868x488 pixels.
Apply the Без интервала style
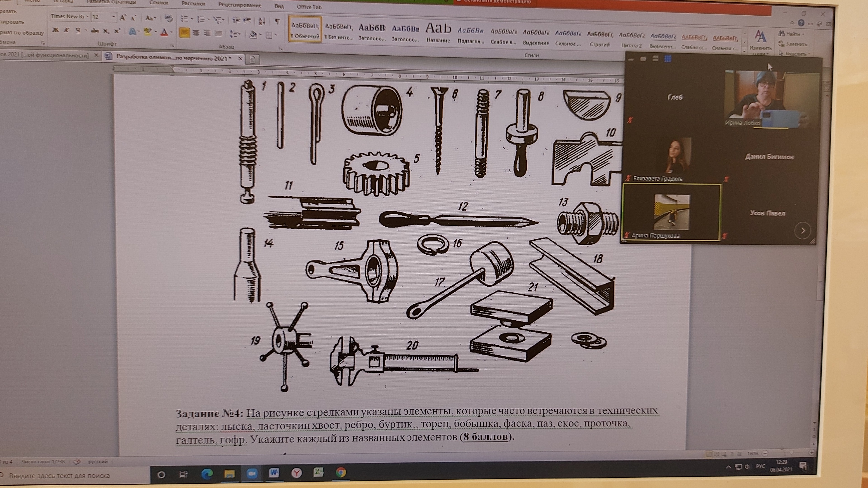[339, 32]
